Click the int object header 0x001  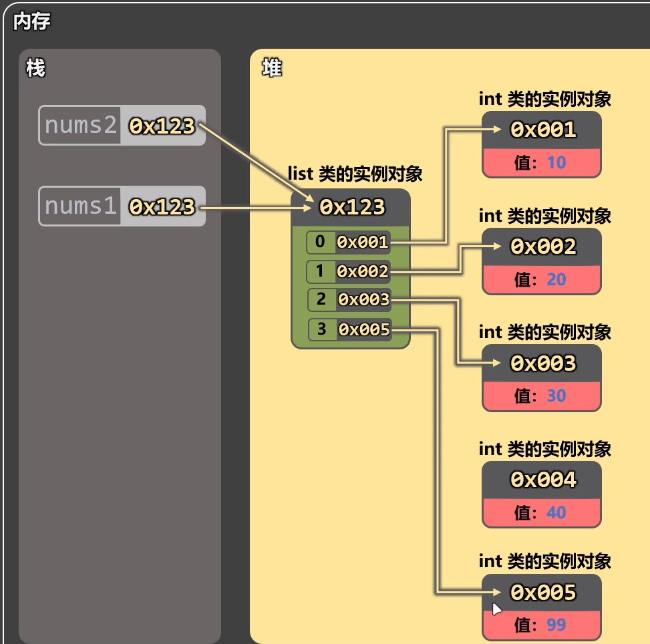tap(542, 130)
